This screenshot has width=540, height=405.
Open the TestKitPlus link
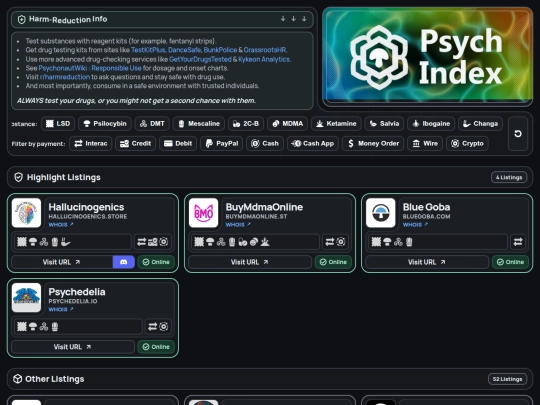pos(148,50)
